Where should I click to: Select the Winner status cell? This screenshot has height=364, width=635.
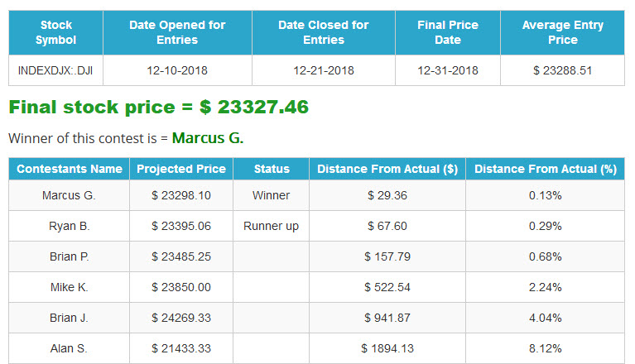coord(272,195)
